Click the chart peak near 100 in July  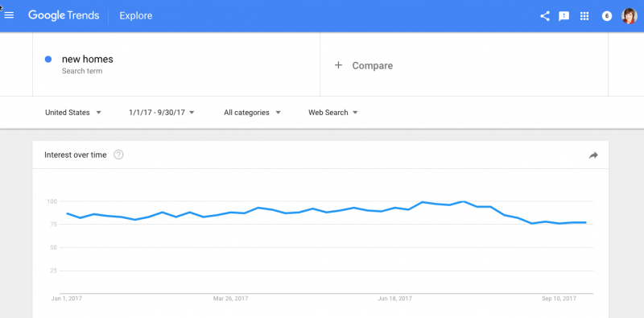(x=464, y=201)
